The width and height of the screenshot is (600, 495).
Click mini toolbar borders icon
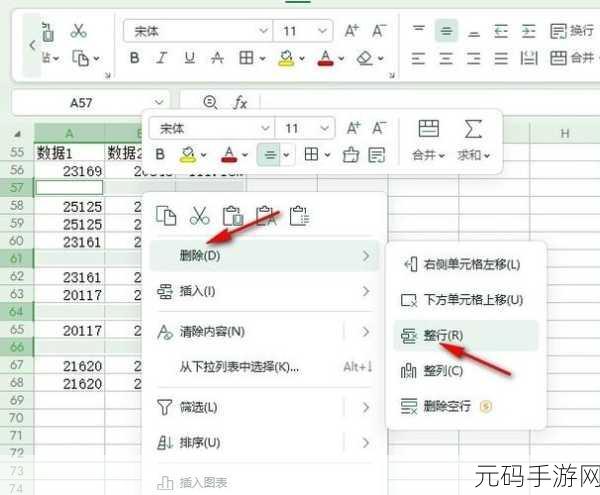(x=311, y=155)
